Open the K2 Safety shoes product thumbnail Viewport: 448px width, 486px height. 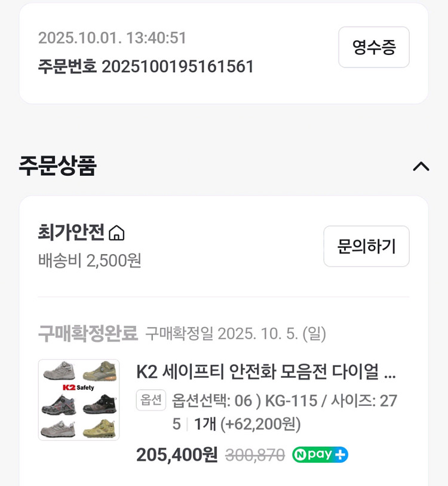[x=79, y=400]
